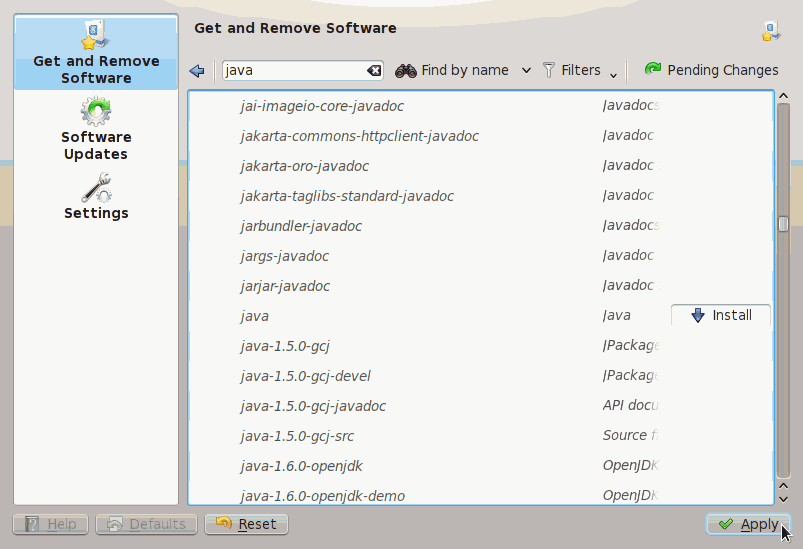Open the Software Updates section
Viewport: 803px width, 549px height.
click(x=96, y=129)
